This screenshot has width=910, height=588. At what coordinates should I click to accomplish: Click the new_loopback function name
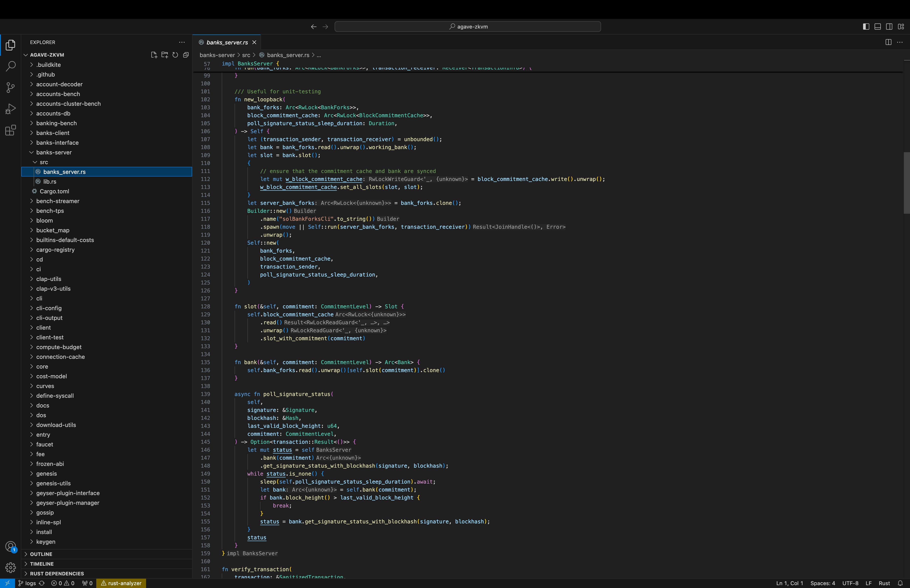(263, 100)
